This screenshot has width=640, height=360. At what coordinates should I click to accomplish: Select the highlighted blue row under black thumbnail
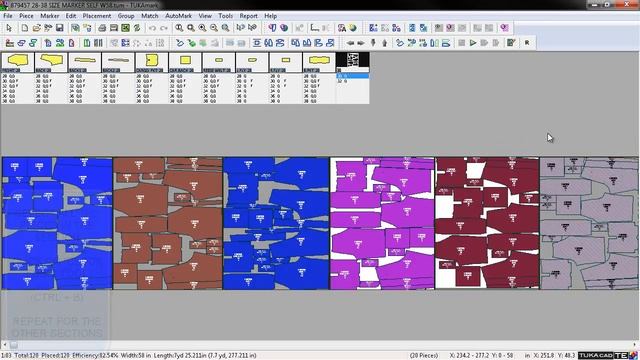pyautogui.click(x=353, y=76)
